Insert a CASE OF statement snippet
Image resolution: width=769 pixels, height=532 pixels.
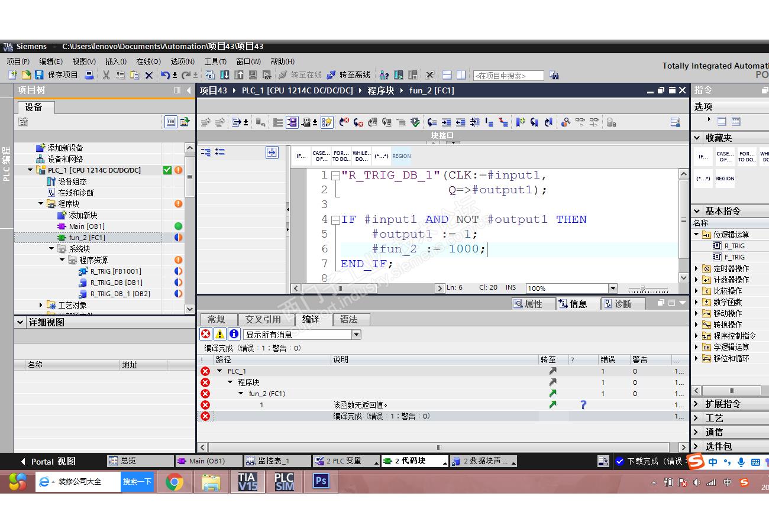(321, 156)
